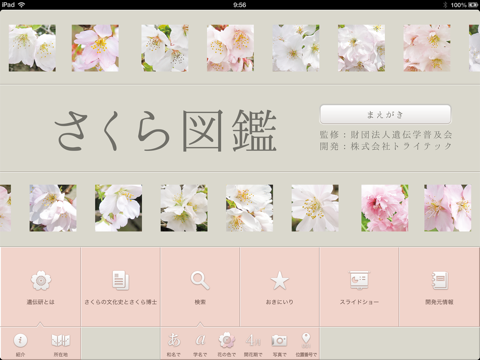This screenshot has height=360, width=480.
Task: Open さくらの文化史とさくら博士 document tile
Action: pyautogui.click(x=120, y=287)
